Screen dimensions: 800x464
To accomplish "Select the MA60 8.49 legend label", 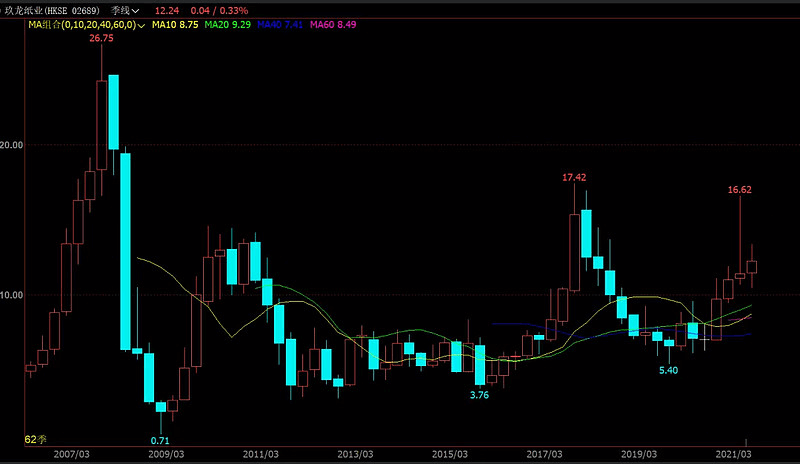I will tap(333, 25).
